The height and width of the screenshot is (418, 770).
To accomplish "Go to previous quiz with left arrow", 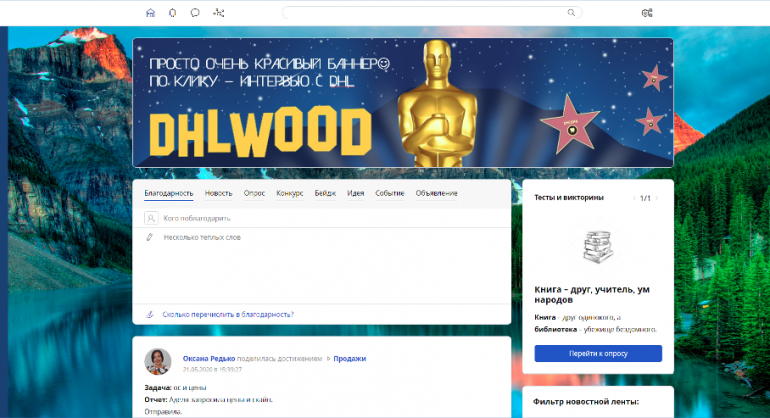I will coord(632,198).
